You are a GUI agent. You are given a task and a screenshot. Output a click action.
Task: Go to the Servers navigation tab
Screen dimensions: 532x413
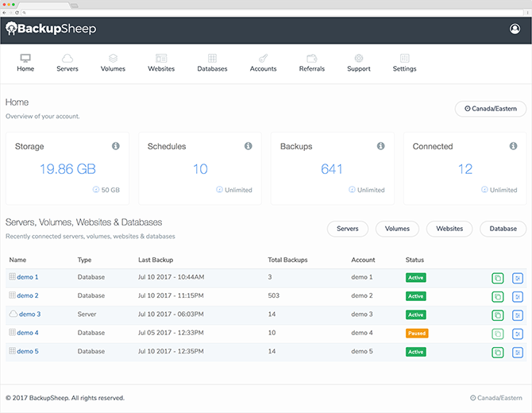coord(67,63)
